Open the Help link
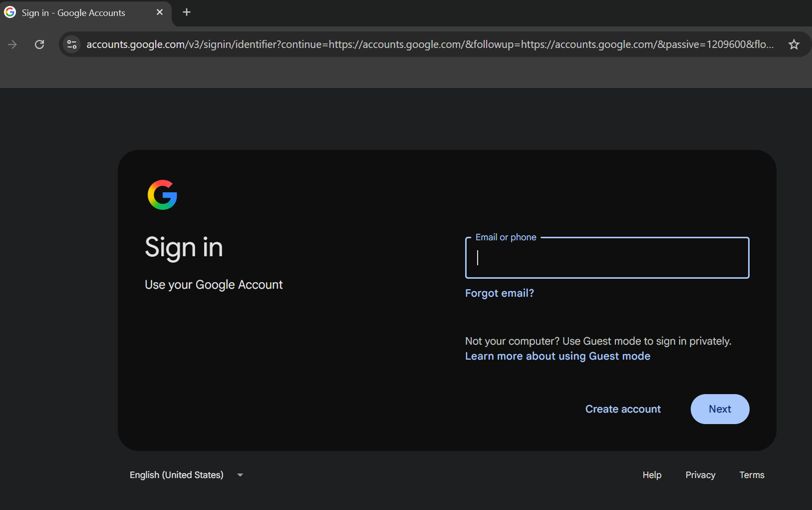The width and height of the screenshot is (812, 510). tap(652, 475)
